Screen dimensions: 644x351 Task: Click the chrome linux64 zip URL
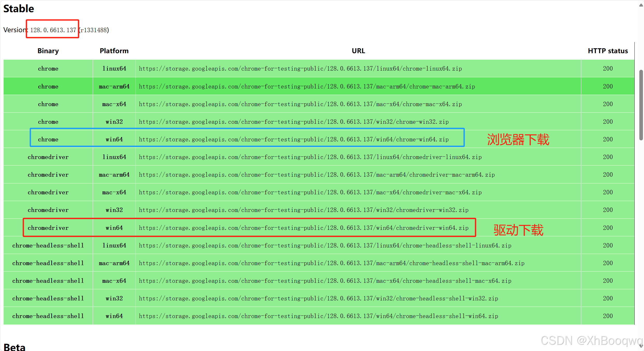300,68
